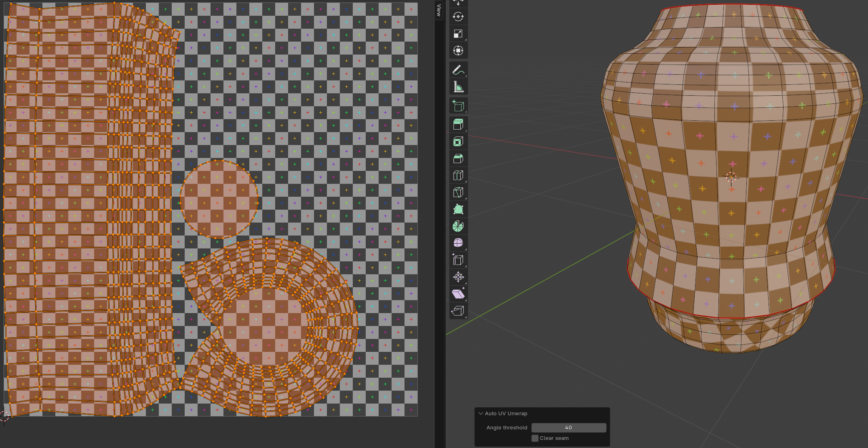Activate the Measure tool
This screenshot has width=868, height=448.
pyautogui.click(x=458, y=86)
